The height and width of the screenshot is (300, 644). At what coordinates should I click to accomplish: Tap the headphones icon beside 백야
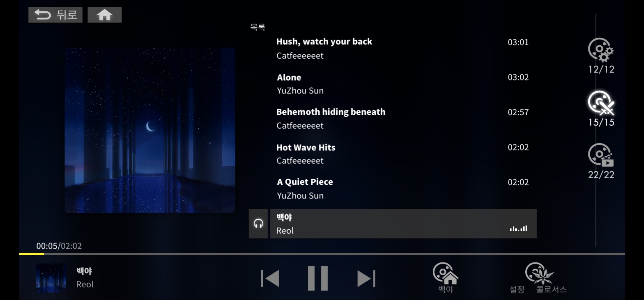(x=258, y=224)
